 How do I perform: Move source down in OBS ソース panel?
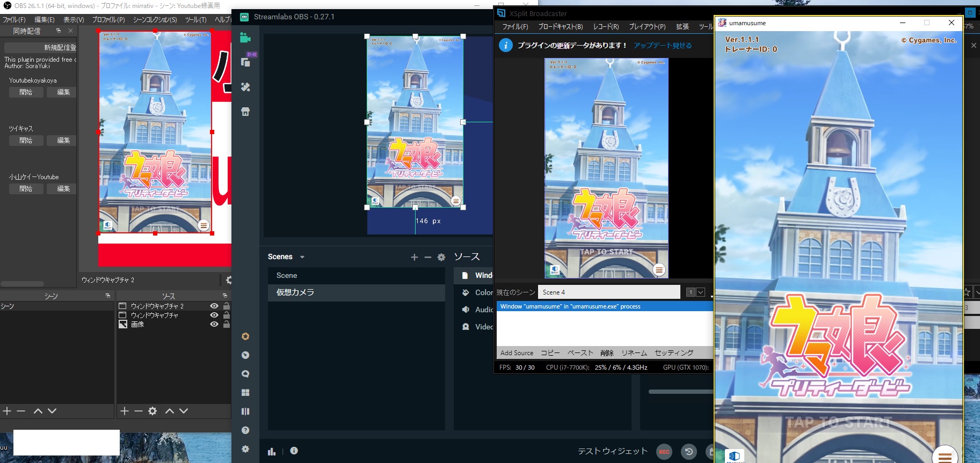[184, 411]
